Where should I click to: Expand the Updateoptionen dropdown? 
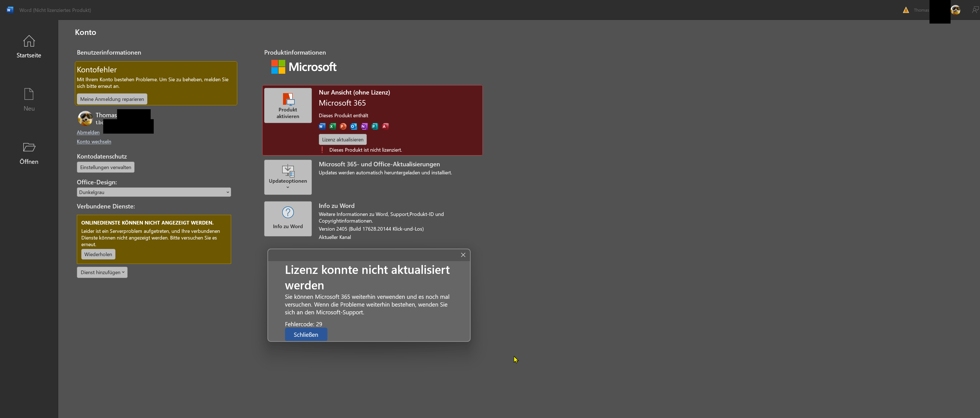click(x=288, y=177)
